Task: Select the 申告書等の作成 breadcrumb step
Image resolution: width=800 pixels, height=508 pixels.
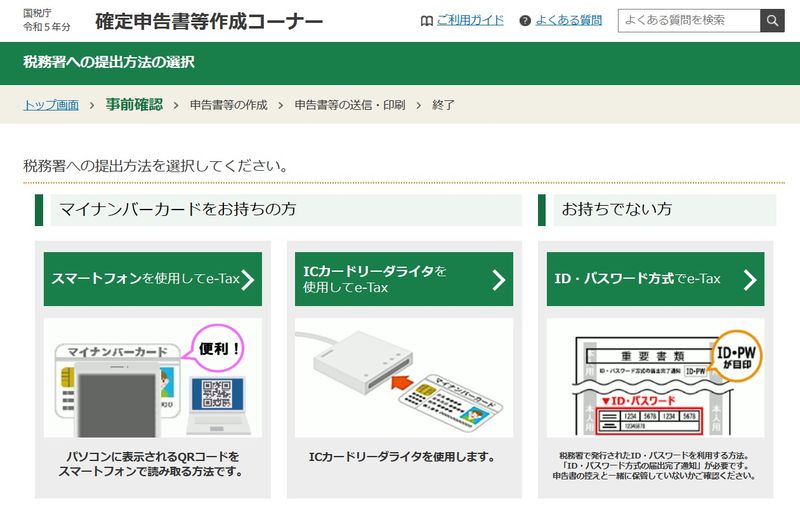Action: click(229, 105)
